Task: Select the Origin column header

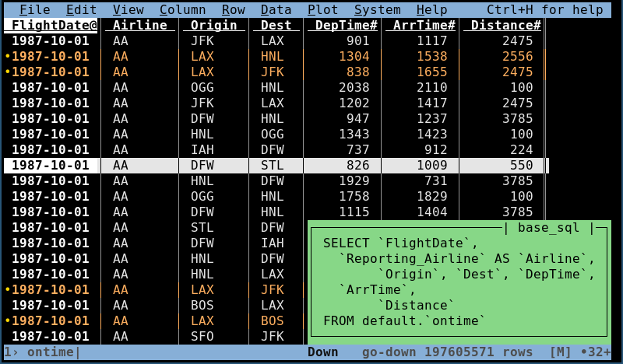Action: (213, 25)
